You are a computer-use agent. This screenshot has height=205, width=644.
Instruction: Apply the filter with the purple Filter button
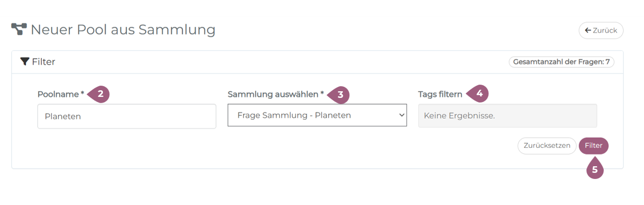594,145
